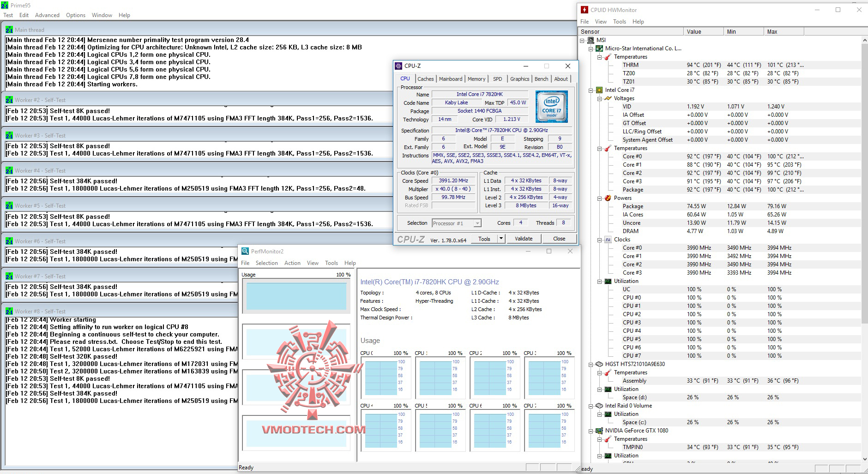Collapse the MSI root node in HWMonitor
Image resolution: width=868 pixels, height=474 pixels.
[583, 40]
